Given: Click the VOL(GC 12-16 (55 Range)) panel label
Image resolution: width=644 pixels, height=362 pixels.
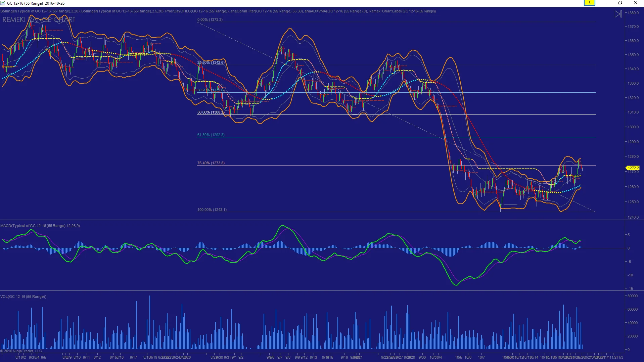Looking at the screenshot, I should point(24,297).
